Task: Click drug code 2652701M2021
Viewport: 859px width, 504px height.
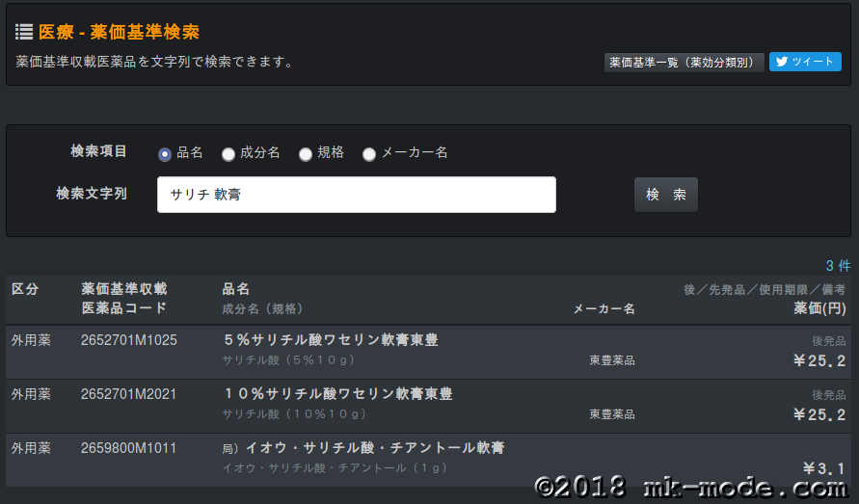Action: pyautogui.click(x=129, y=394)
